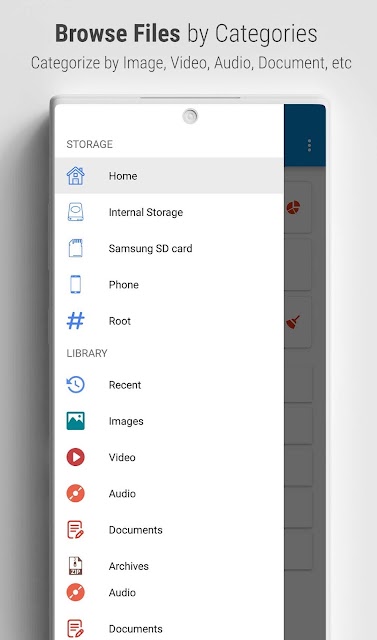Select the Internal Storage drive icon

(75, 212)
